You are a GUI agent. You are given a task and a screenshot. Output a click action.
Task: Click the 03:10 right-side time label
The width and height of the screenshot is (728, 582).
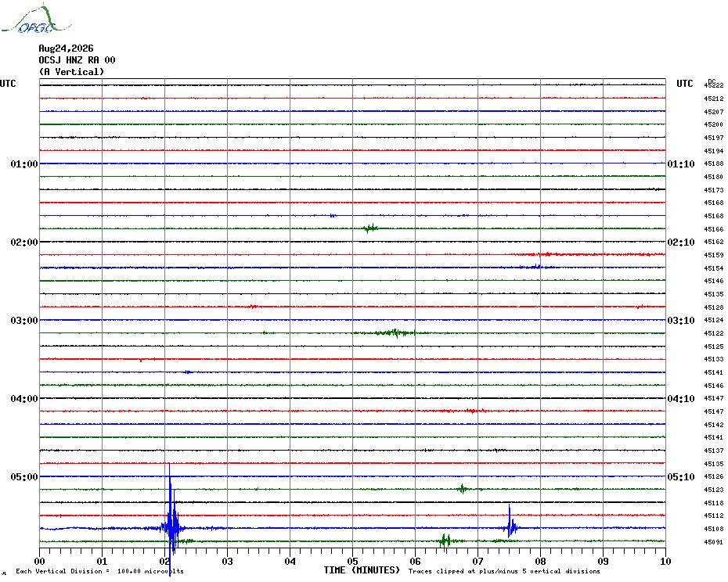(x=681, y=320)
